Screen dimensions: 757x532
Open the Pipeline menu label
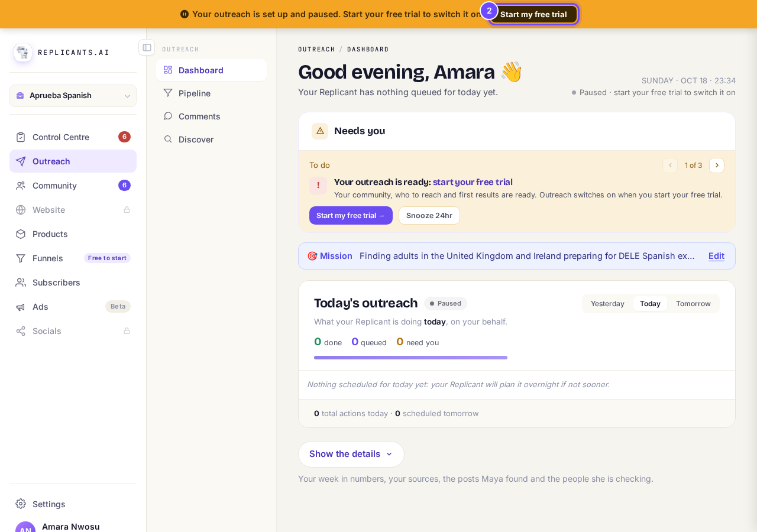pyautogui.click(x=195, y=93)
